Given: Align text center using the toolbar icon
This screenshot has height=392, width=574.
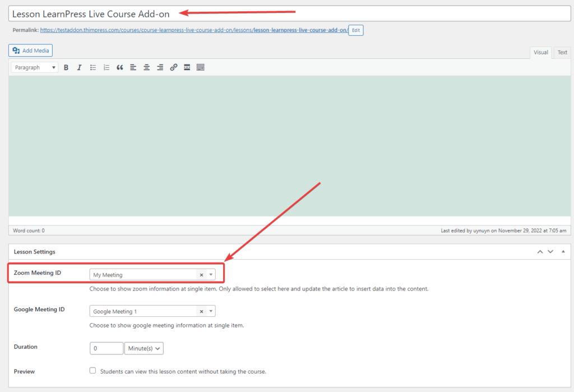Looking at the screenshot, I should click(x=146, y=67).
